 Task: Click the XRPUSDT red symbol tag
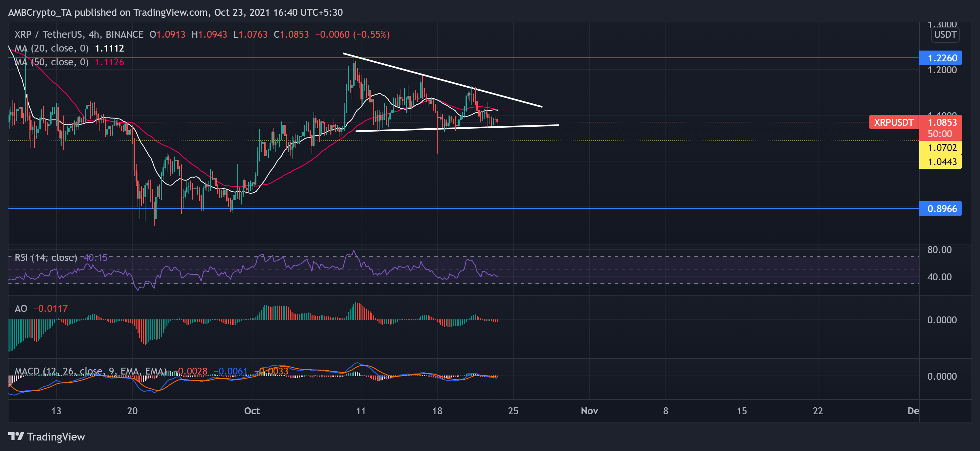click(x=894, y=122)
